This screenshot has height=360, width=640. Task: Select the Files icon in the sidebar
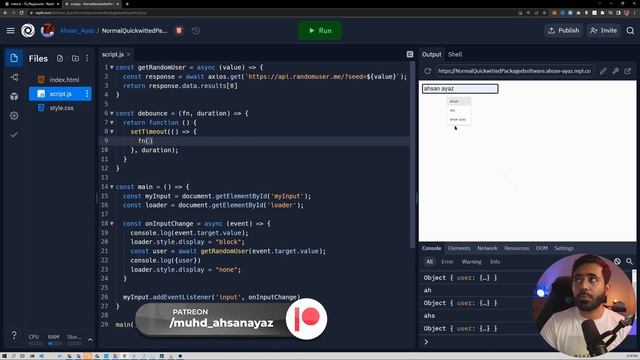14,58
